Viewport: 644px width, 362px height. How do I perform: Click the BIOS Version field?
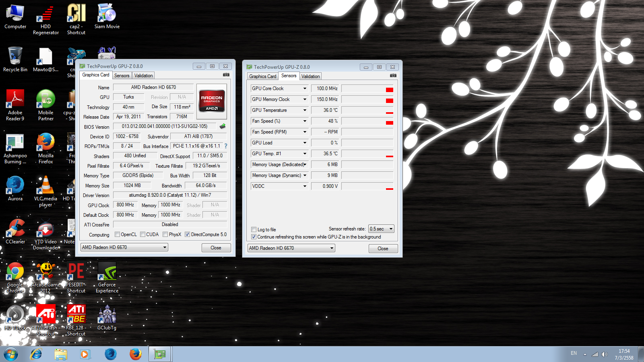coord(164,126)
